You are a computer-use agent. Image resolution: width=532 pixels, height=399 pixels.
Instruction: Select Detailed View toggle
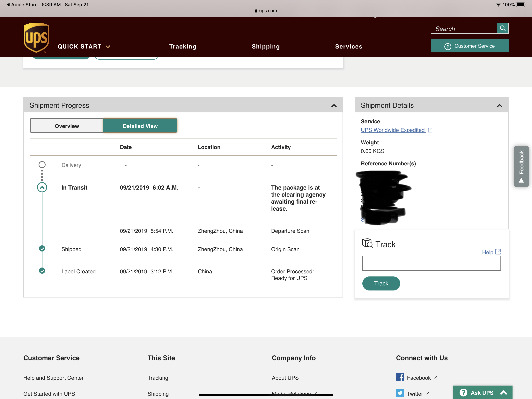(140, 126)
